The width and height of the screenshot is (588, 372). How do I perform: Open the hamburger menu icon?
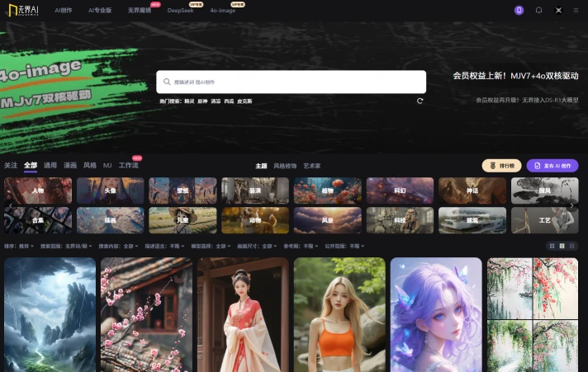[x=576, y=11]
